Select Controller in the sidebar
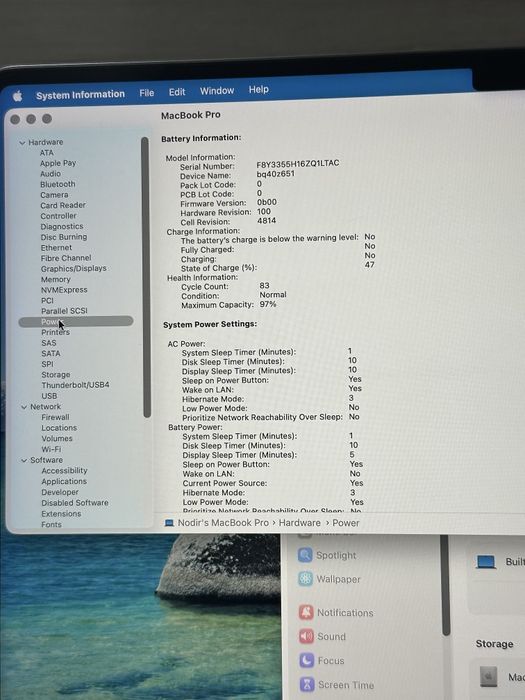This screenshot has width=525, height=700. [x=58, y=216]
